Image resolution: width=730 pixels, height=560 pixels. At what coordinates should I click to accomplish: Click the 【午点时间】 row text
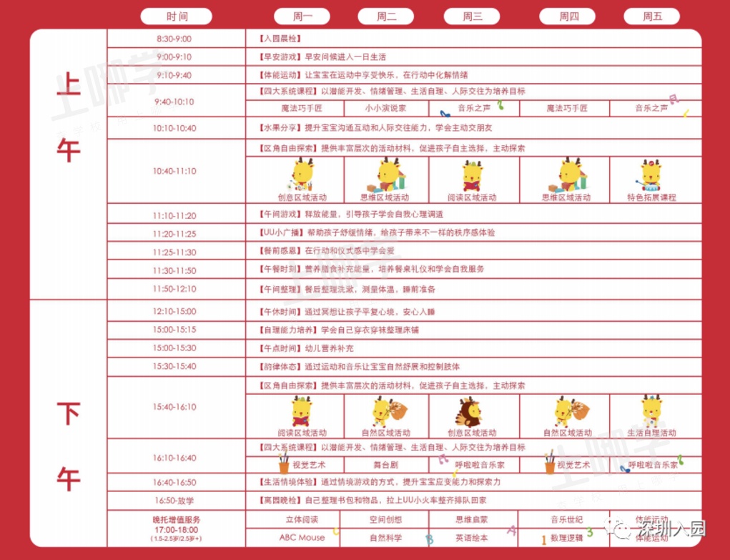tap(306, 348)
